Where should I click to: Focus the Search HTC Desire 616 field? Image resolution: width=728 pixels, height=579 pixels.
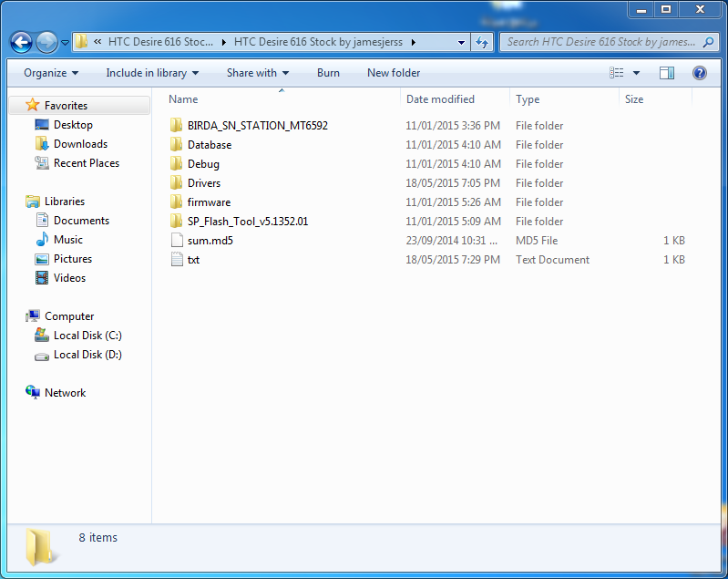pyautogui.click(x=610, y=42)
